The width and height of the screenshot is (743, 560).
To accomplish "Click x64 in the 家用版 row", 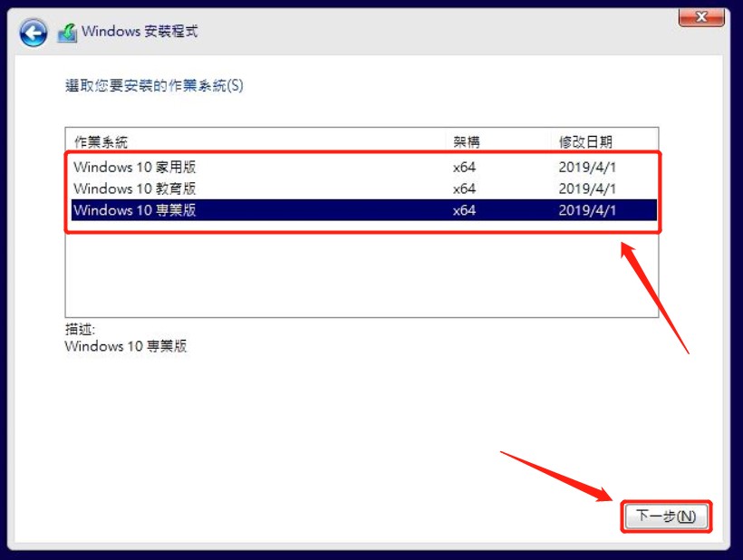I will (464, 167).
